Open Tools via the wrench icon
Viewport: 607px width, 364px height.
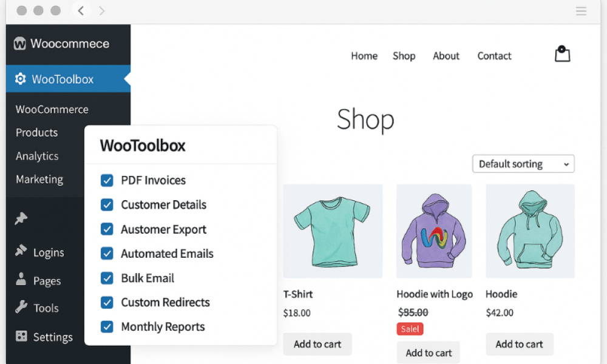click(x=22, y=308)
